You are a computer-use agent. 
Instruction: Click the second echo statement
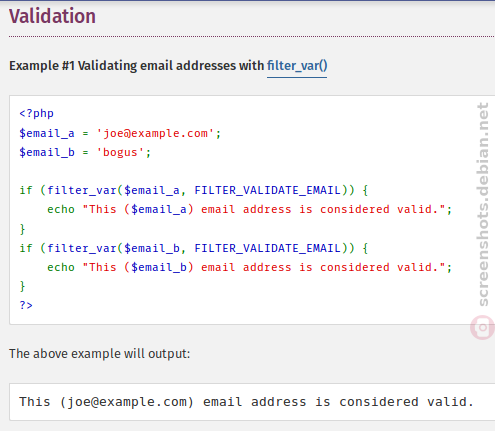point(249,268)
